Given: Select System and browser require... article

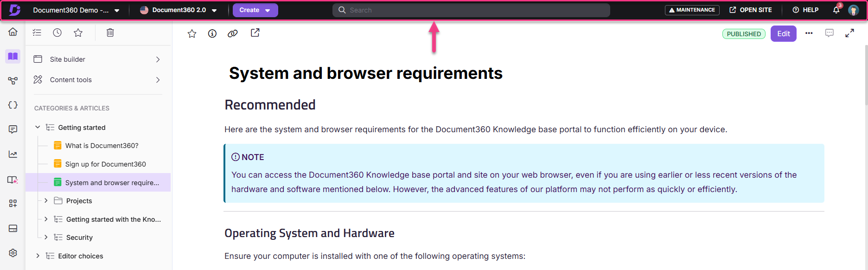Looking at the screenshot, I should tap(112, 183).
